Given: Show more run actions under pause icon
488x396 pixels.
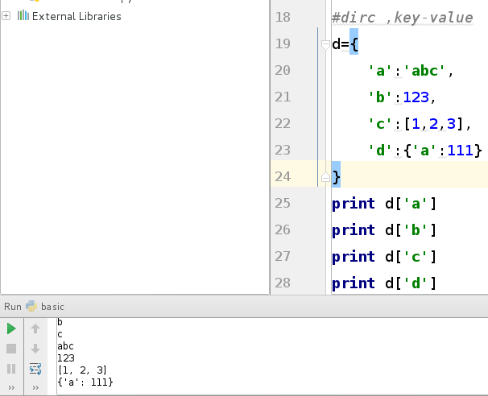Looking at the screenshot, I should 11,388.
